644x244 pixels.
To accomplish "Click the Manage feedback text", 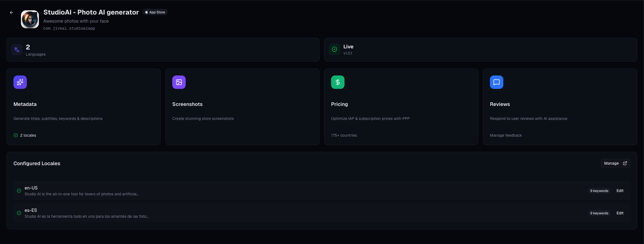I will [x=506, y=135].
